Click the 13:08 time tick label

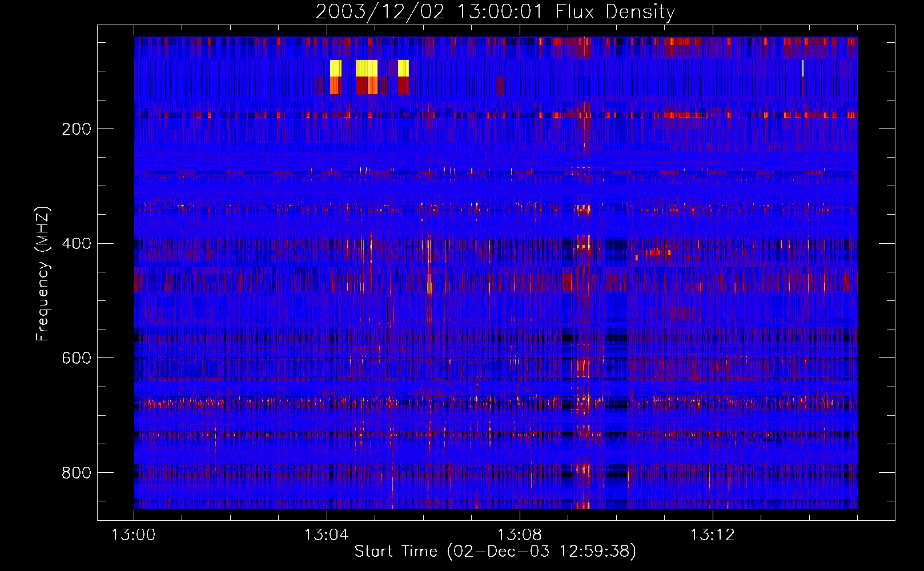520,535
